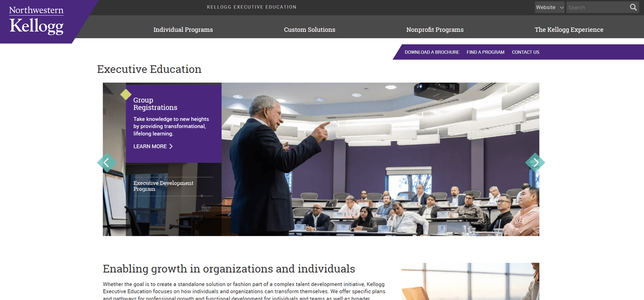Click the Executive Education page heading
644x300 pixels.
click(149, 69)
